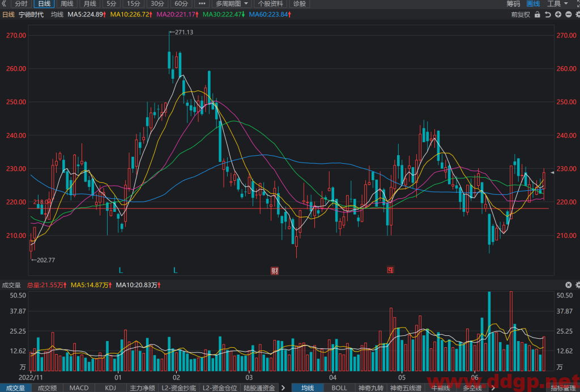Select 神奇五线谱 indicator

tap(406, 388)
